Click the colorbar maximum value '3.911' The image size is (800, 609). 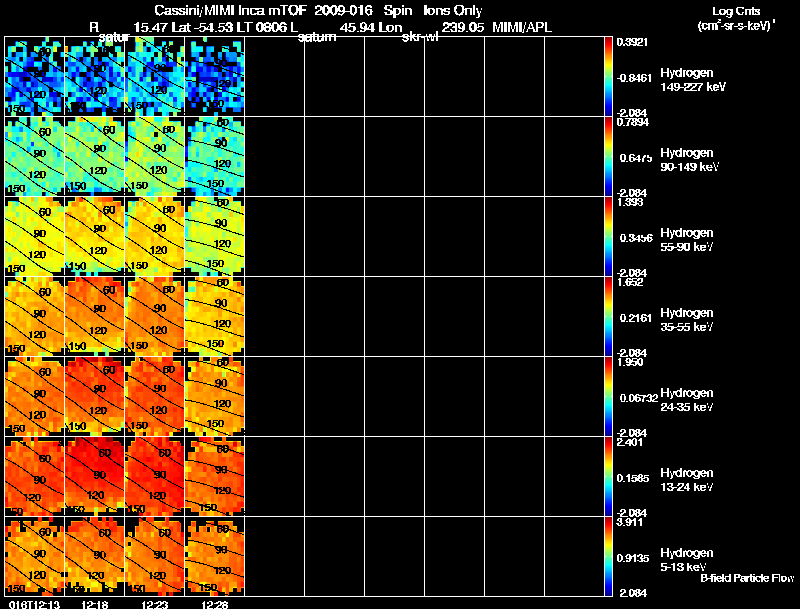pos(630,522)
